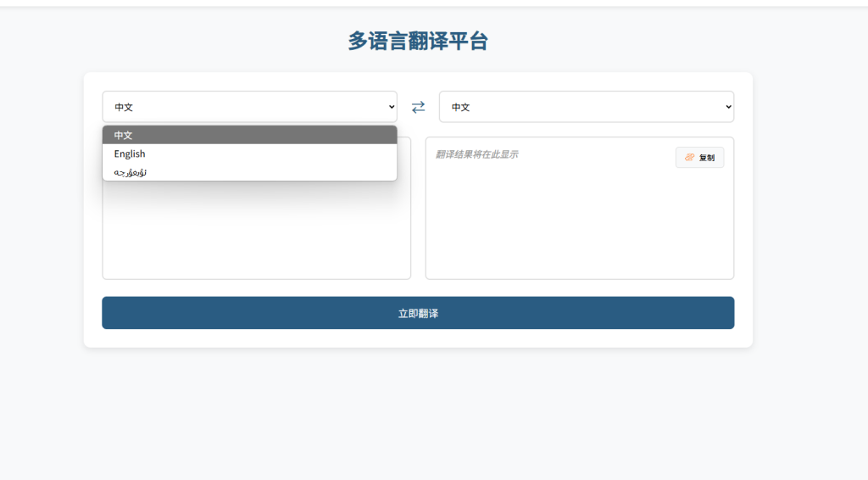Pick the Uyghur option in the list
The height and width of the screenshot is (480, 868).
(x=250, y=171)
